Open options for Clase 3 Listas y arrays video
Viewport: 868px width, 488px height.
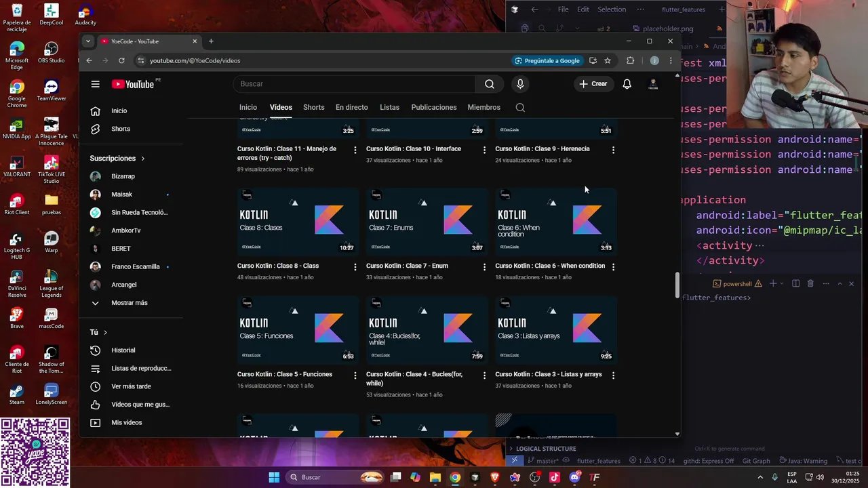[613, 375]
